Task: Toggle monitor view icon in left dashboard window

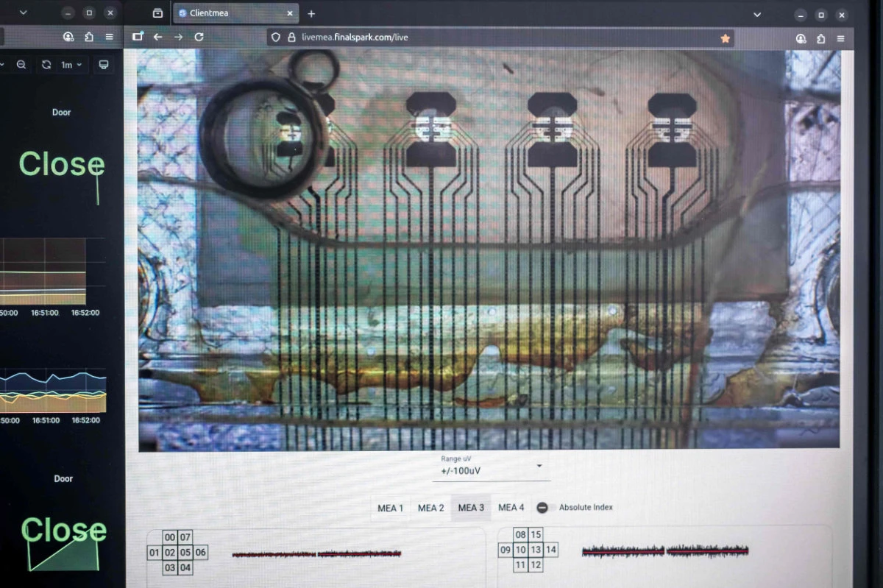Action: [x=104, y=65]
